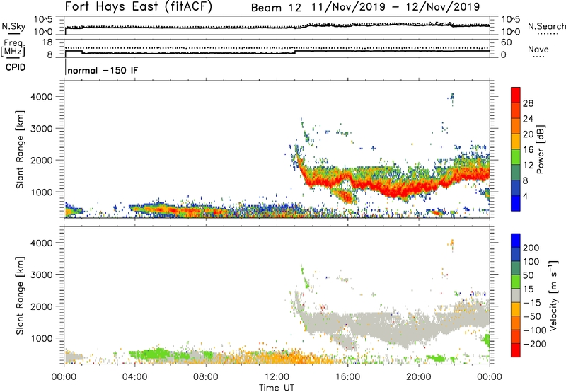
Task: Click the '11/Nov/2019 – 12/Nov/2019' date range
Action: coord(395,7)
